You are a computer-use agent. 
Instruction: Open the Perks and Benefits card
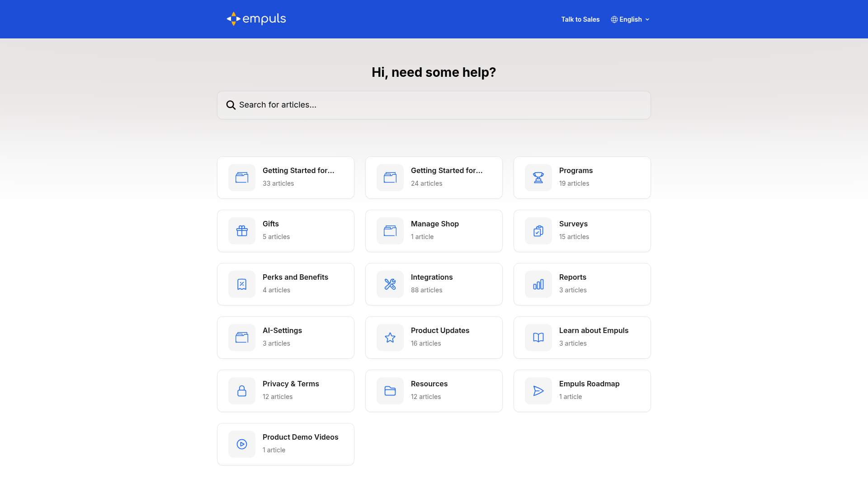pyautogui.click(x=285, y=284)
